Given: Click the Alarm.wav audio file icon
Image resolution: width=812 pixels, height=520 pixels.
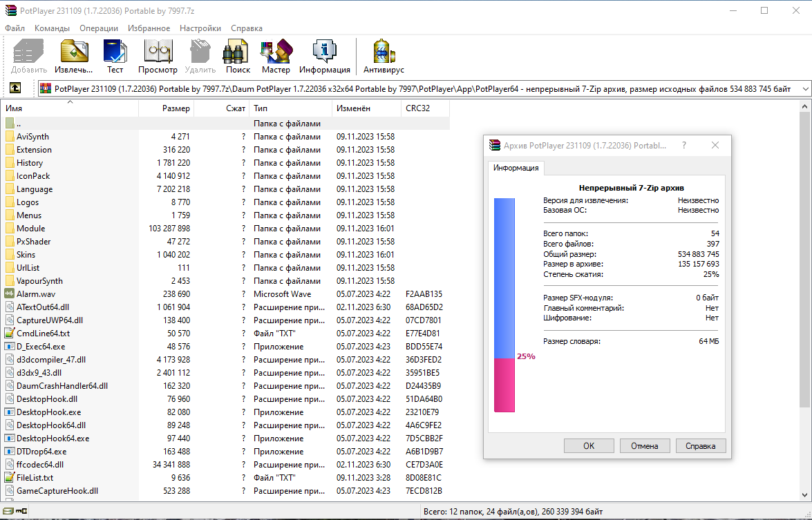Looking at the screenshot, I should pos(9,294).
